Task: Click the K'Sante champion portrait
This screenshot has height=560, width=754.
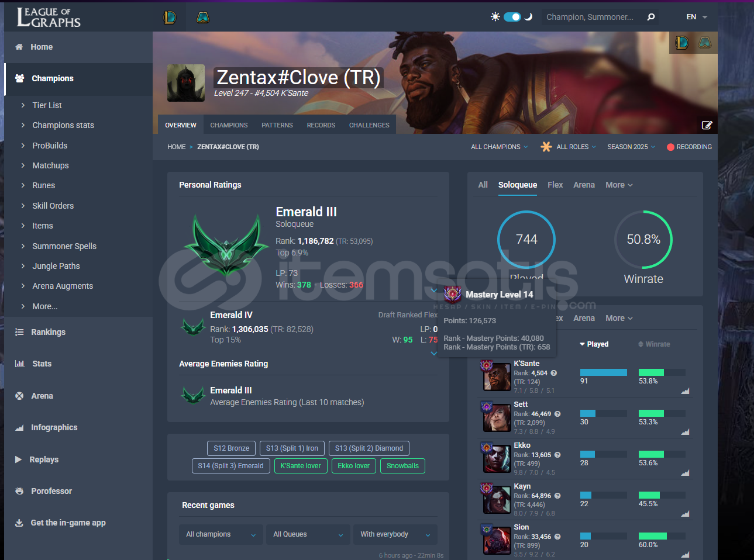Action: [497, 377]
